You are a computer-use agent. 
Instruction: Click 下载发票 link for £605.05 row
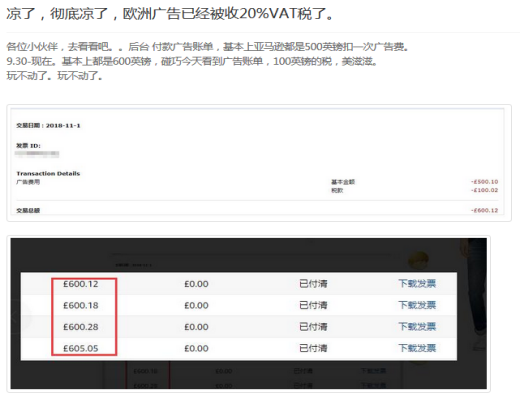(x=417, y=348)
